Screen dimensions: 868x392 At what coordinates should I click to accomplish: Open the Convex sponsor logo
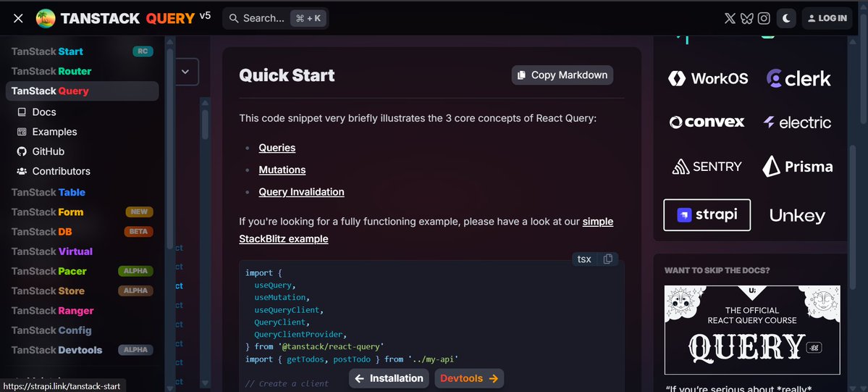pos(707,122)
